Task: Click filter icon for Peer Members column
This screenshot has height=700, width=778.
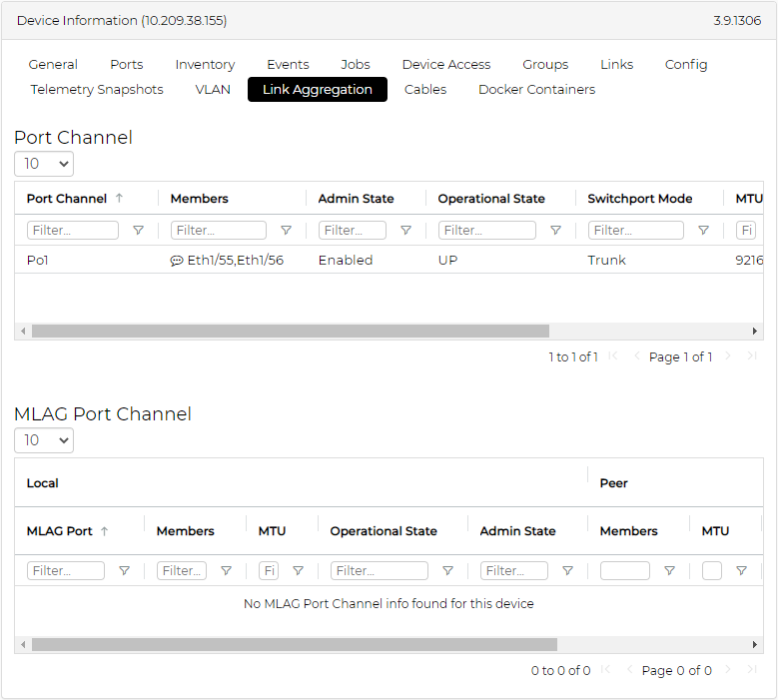Action: click(669, 571)
